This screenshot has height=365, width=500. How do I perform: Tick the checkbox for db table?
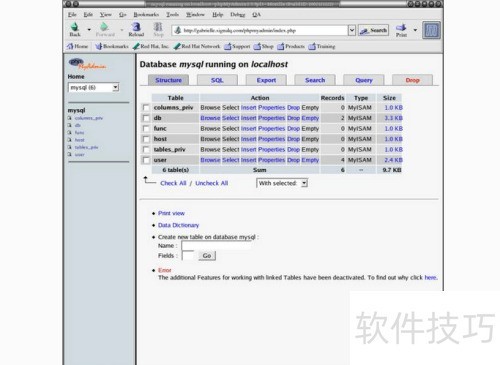[x=146, y=118]
